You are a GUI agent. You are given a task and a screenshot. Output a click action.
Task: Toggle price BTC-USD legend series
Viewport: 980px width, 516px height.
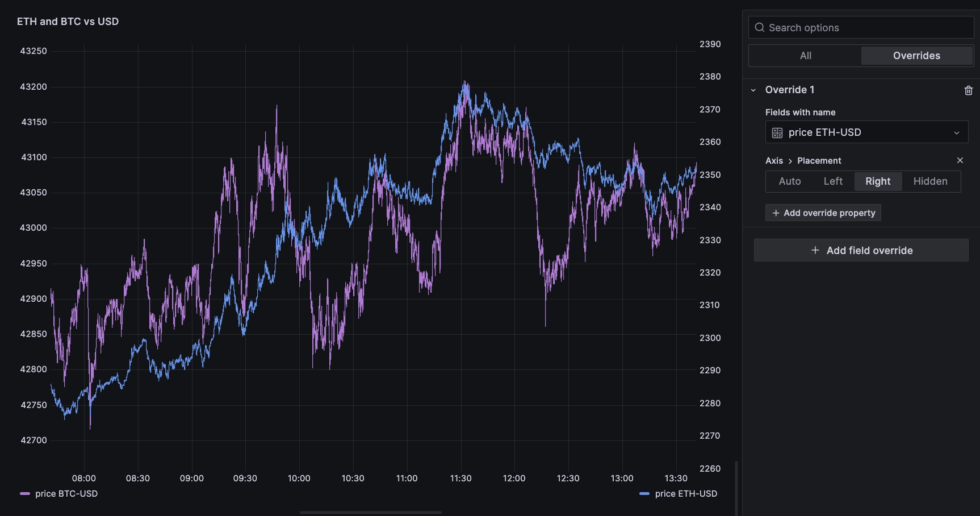(x=66, y=494)
